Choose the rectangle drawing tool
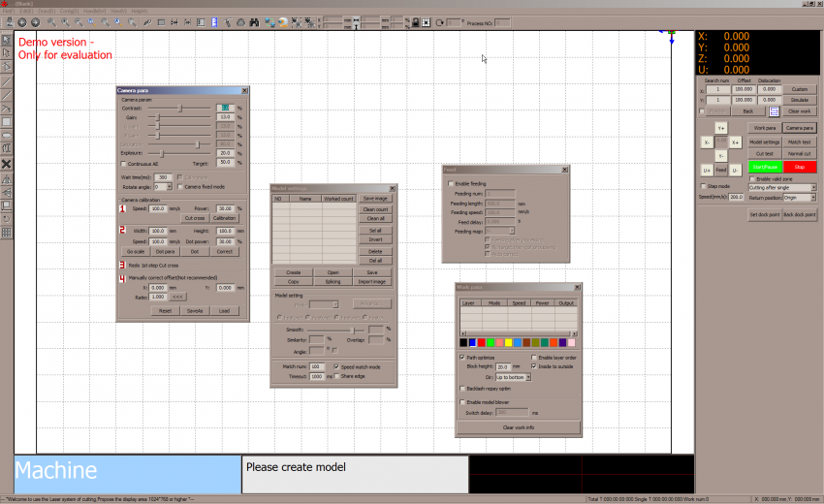 click(7, 122)
